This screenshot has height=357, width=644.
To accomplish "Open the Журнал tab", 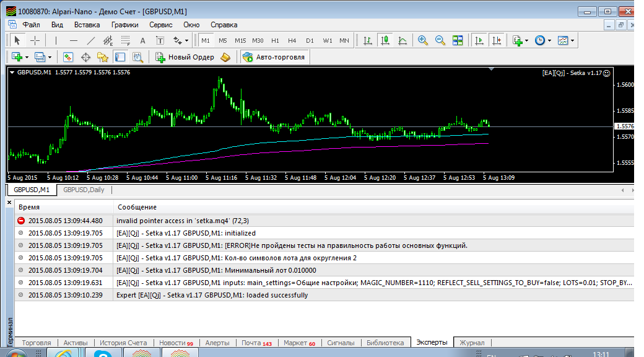I will click(x=472, y=343).
